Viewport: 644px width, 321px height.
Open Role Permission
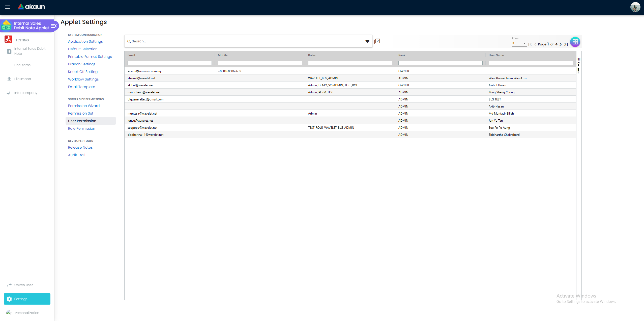point(82,128)
